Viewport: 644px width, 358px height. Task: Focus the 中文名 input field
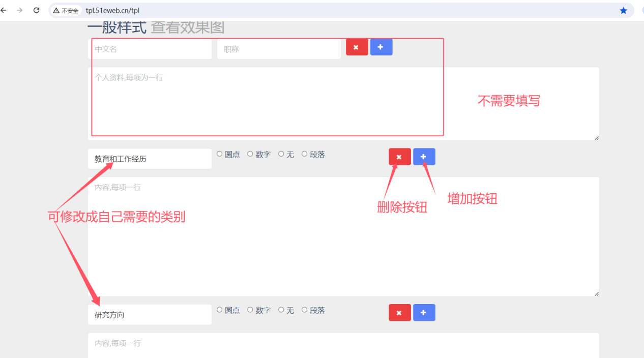150,49
